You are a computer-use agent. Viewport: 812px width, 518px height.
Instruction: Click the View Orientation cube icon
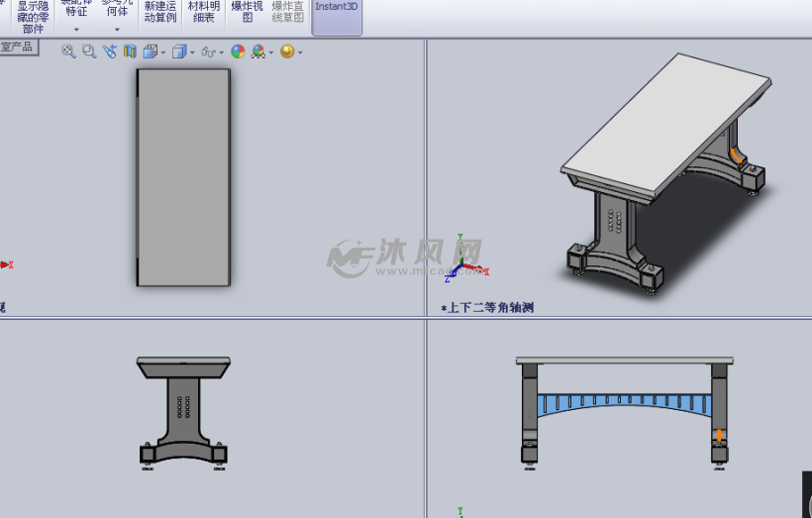tap(151, 52)
